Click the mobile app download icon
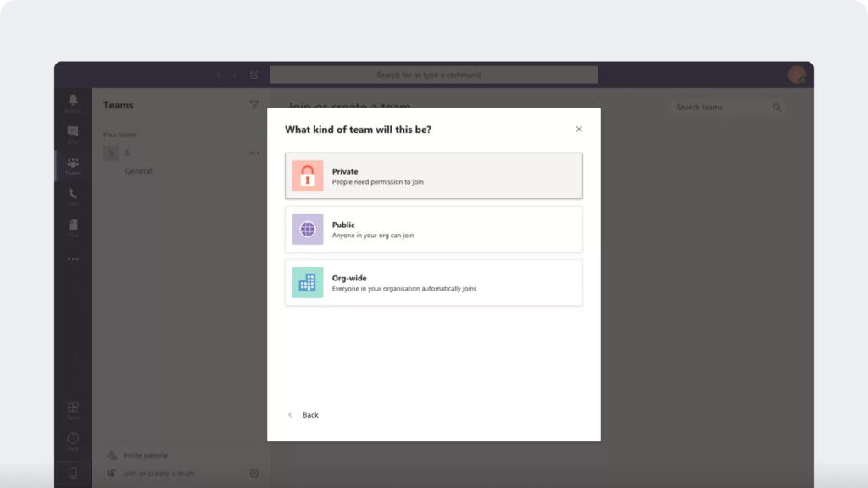 pos(72,471)
